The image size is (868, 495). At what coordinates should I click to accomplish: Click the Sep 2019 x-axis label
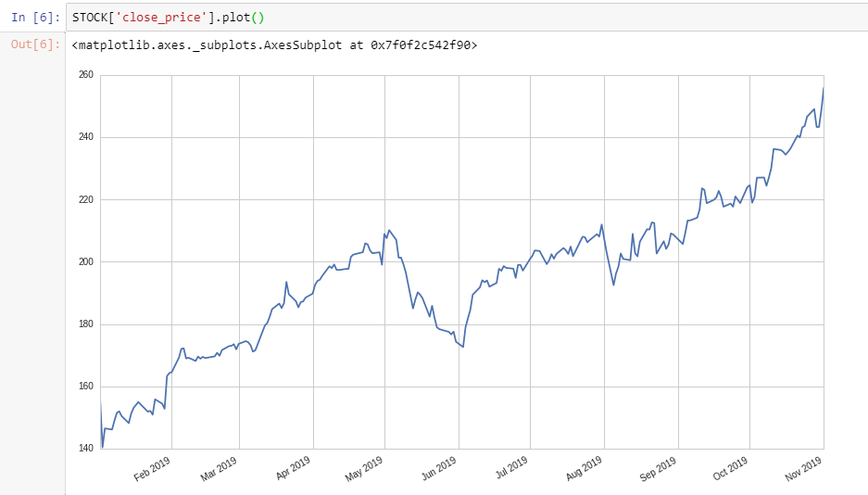tap(658, 469)
